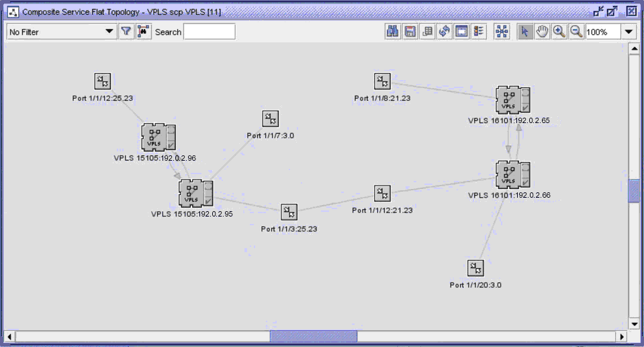This screenshot has height=347, width=644.
Task: Select VPLS 16101:192.0.2.65 node
Action: 512,100
